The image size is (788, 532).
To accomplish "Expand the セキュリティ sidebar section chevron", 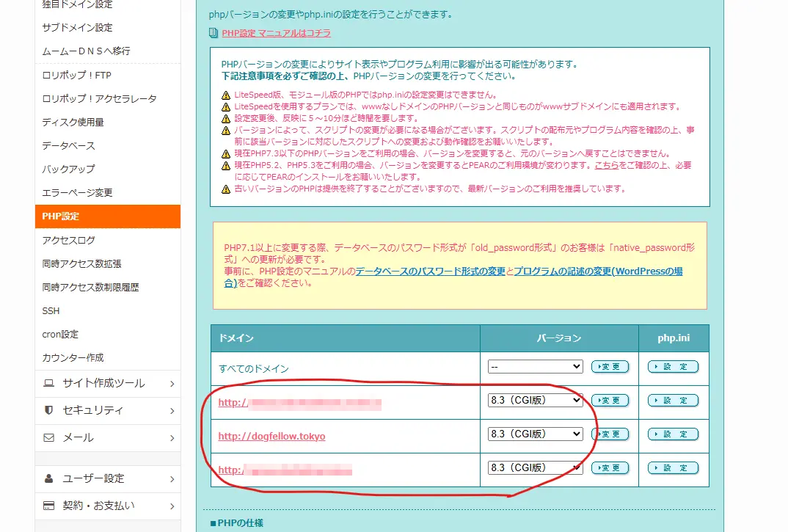I will (172, 410).
